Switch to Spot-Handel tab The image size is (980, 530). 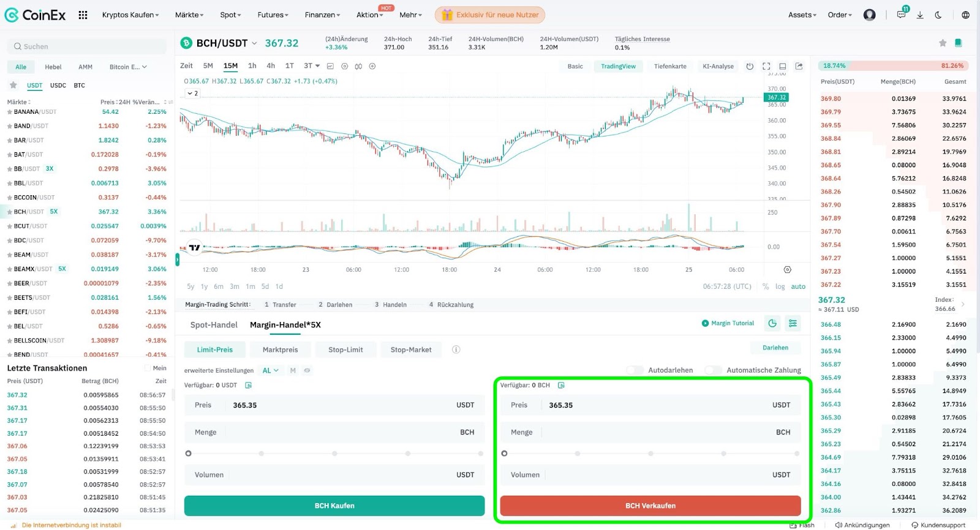click(214, 325)
